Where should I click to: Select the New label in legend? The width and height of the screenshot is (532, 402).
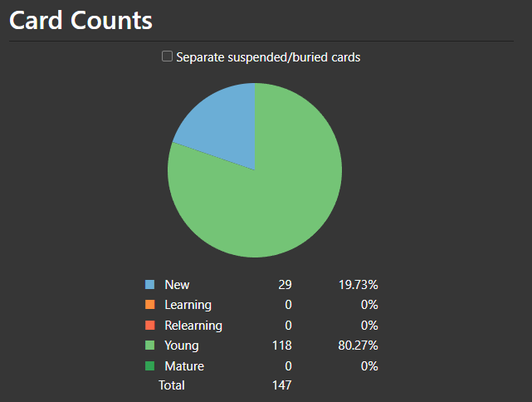point(177,285)
